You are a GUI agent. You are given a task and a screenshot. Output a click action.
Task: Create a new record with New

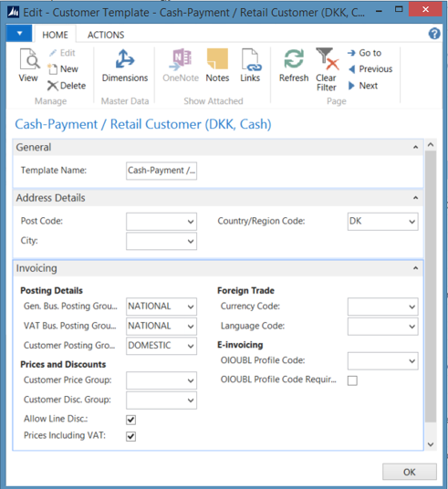coord(63,69)
